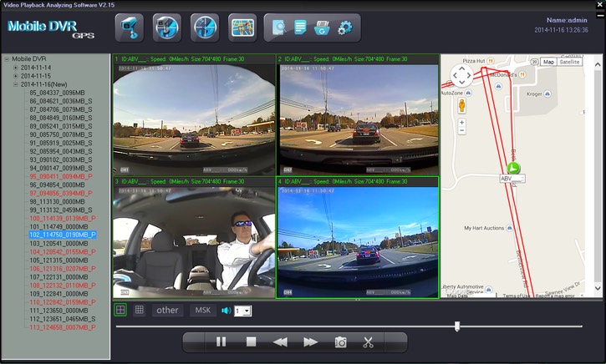The width and height of the screenshot is (606, 364).
Task: Open the audio channel dropdown
Action: coord(246,311)
